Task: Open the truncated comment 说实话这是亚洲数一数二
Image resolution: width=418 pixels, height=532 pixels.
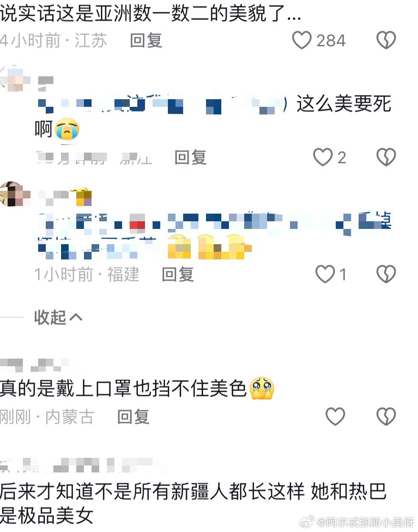Action: point(150,14)
